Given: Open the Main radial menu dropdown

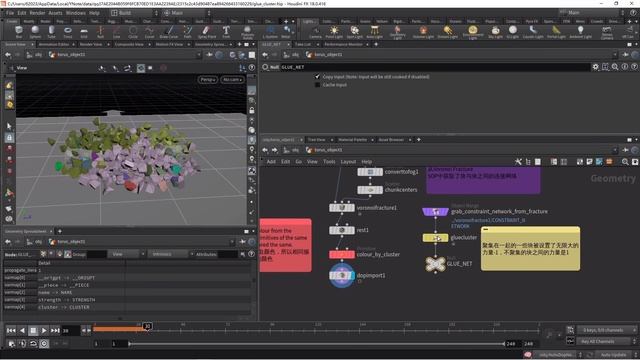Looking at the screenshot, I should [187, 13].
